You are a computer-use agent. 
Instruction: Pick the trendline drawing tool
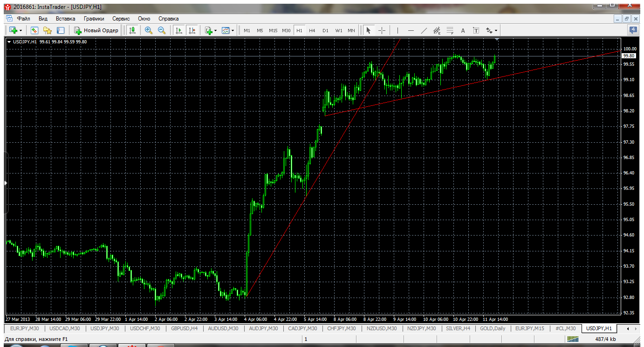[x=424, y=30]
